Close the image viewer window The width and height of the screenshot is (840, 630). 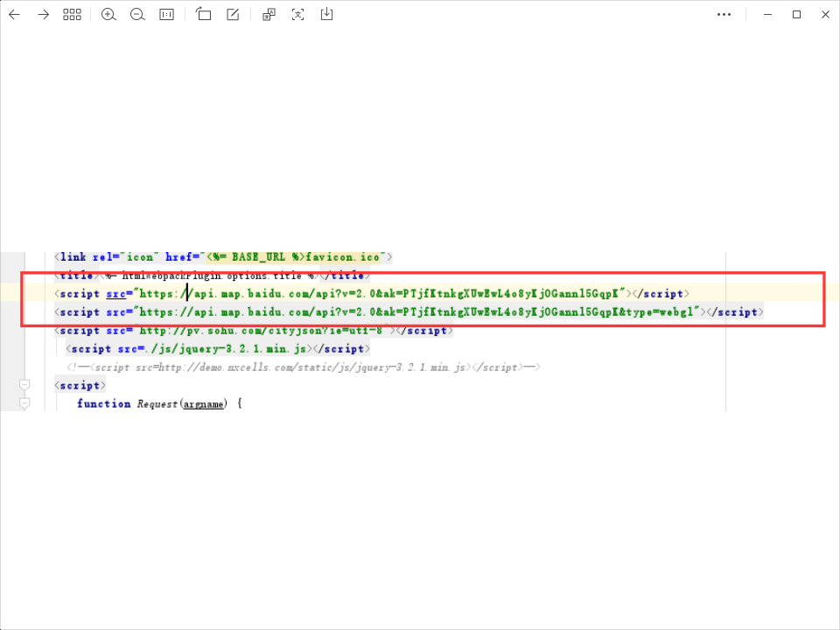[x=825, y=15]
